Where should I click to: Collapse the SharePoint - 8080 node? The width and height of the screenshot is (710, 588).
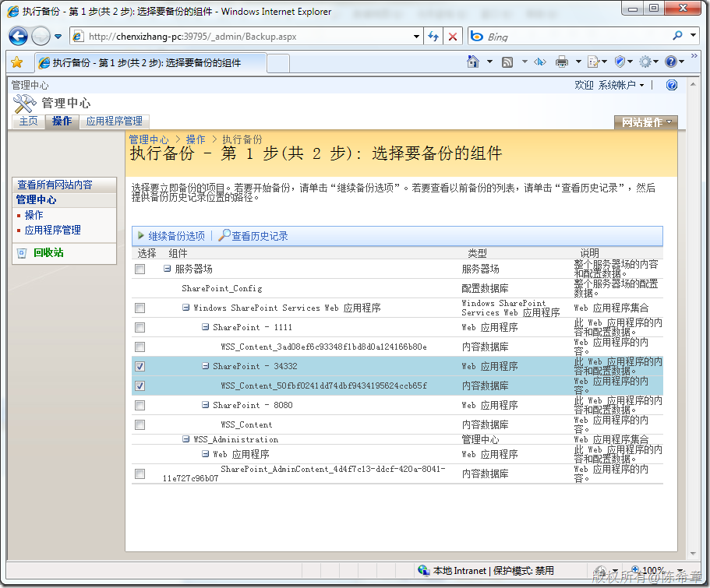pos(206,405)
